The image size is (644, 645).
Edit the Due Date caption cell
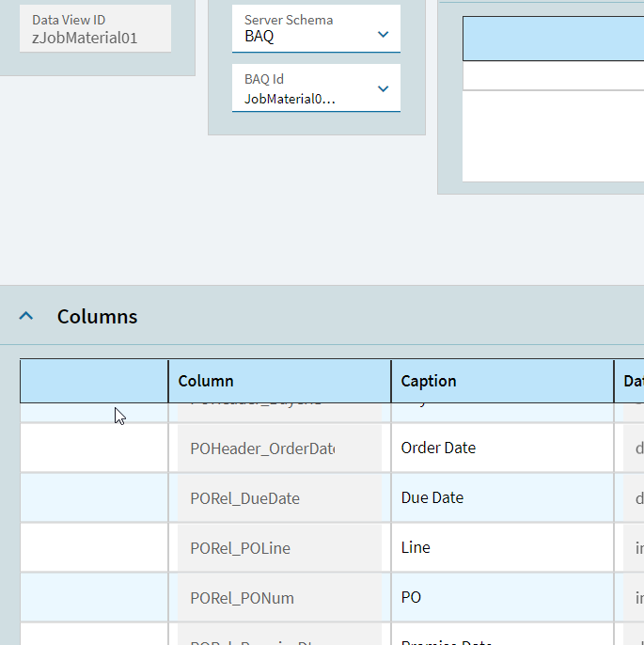tap(503, 498)
